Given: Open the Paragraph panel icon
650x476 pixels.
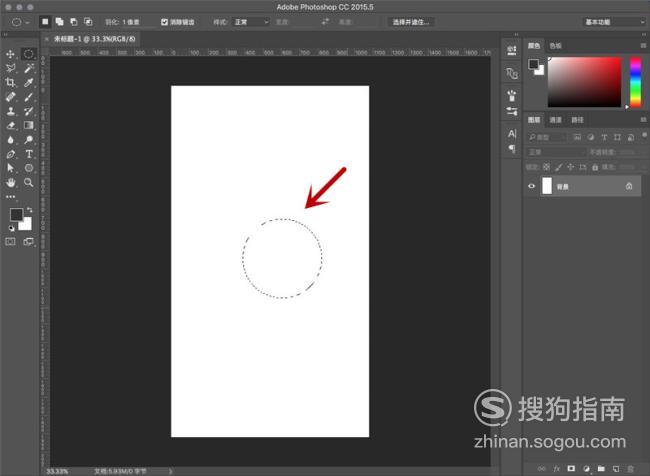Looking at the screenshot, I should pyautogui.click(x=512, y=148).
